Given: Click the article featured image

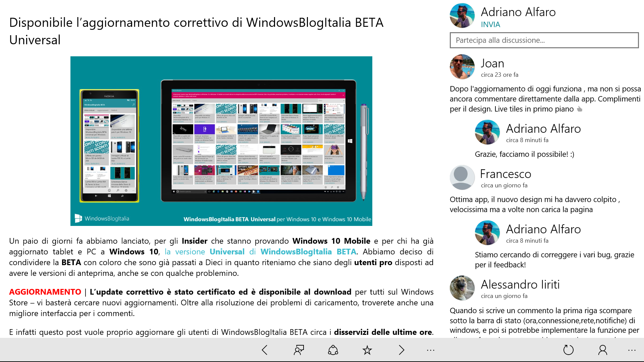Looking at the screenshot, I should click(221, 141).
